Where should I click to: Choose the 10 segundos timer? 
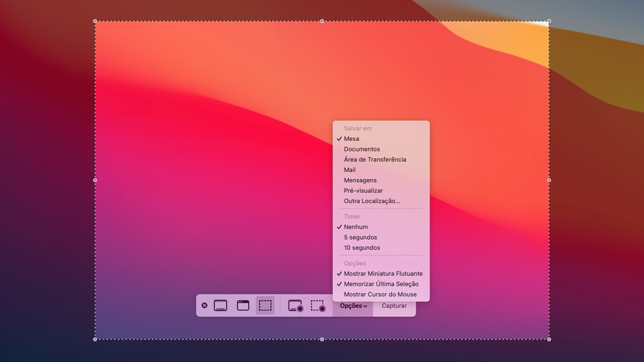point(361,247)
